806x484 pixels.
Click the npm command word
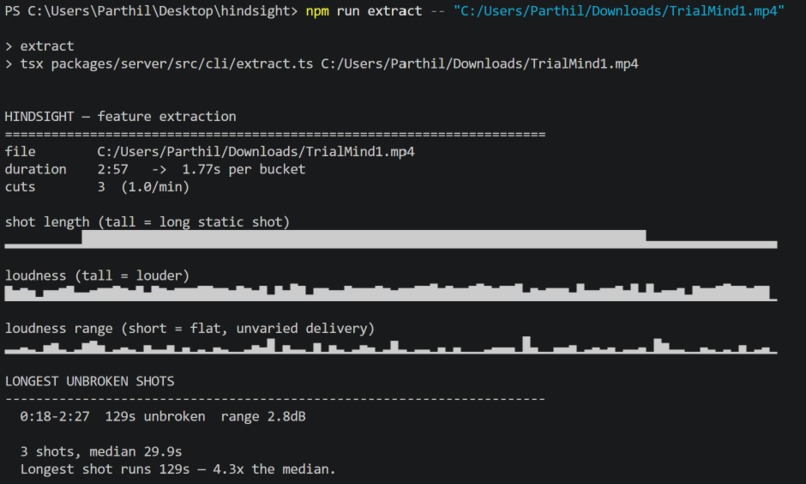[x=317, y=11]
